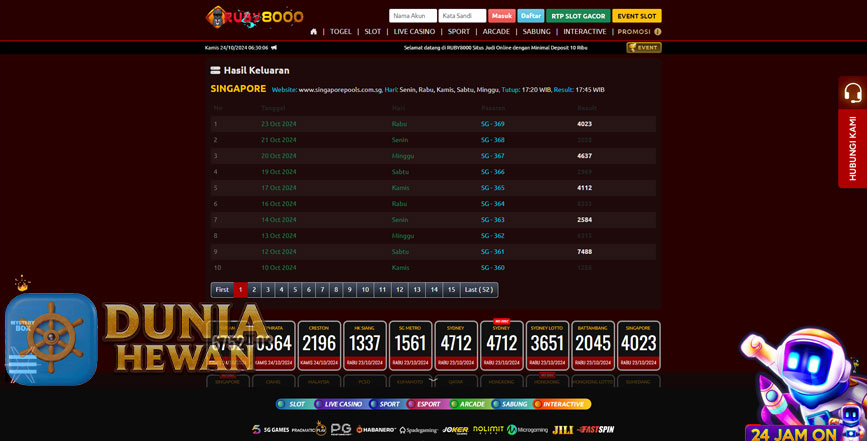Click the JILI provider logo
The image size is (867, 441).
563,429
